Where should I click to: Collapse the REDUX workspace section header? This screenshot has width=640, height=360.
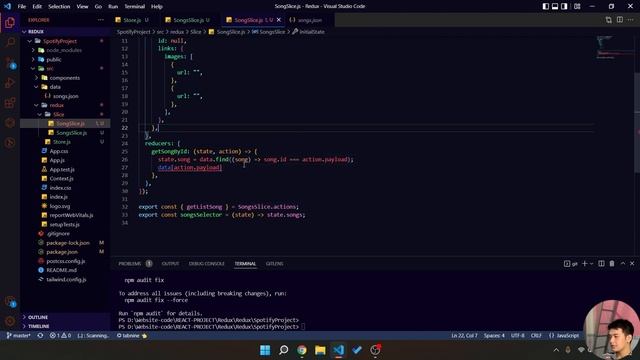coord(65,31)
